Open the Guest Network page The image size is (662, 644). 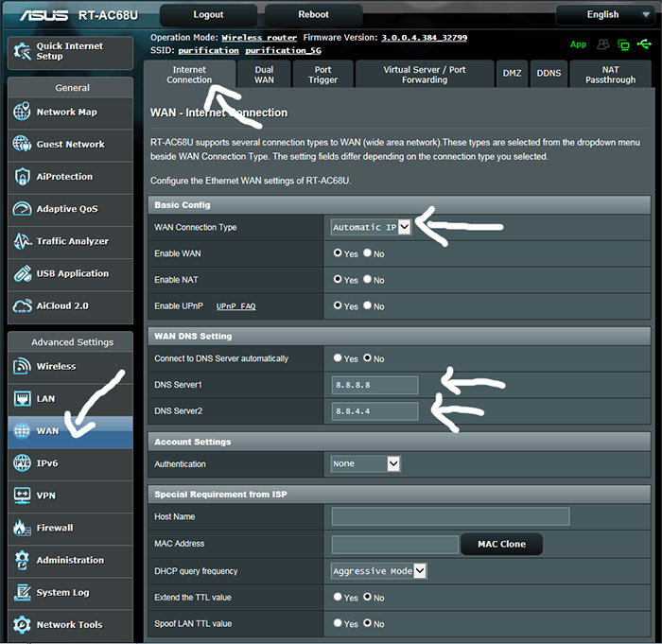(69, 145)
